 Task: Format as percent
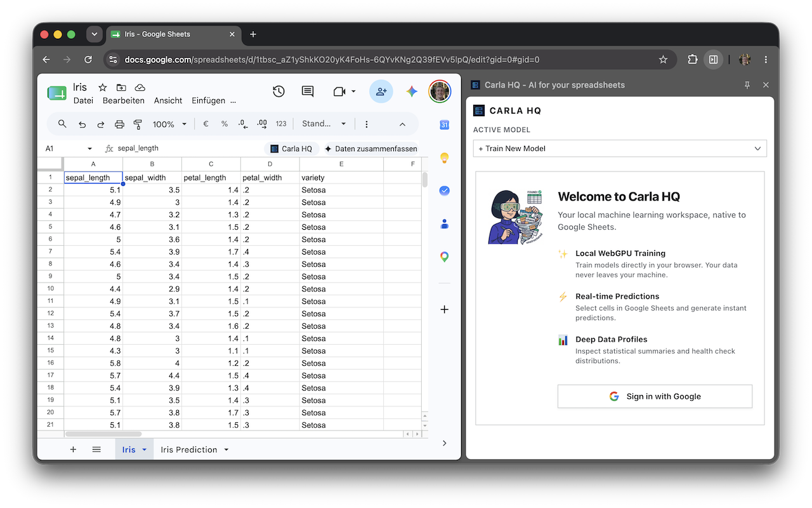click(225, 124)
